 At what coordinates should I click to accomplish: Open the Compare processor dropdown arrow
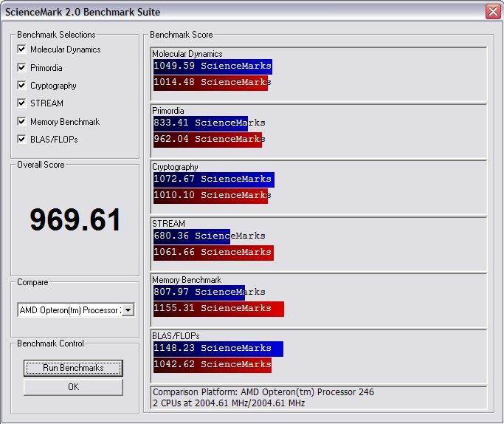tap(128, 310)
